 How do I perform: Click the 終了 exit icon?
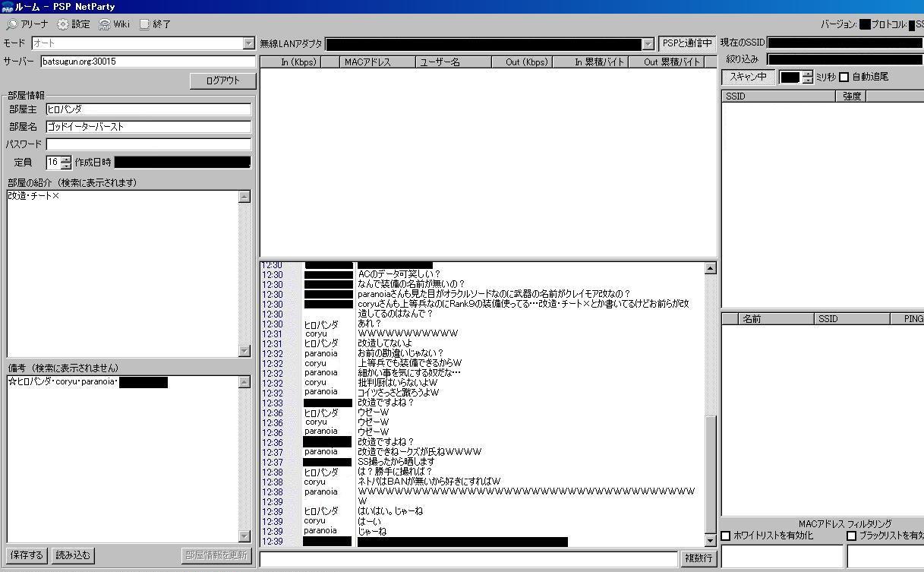[144, 24]
